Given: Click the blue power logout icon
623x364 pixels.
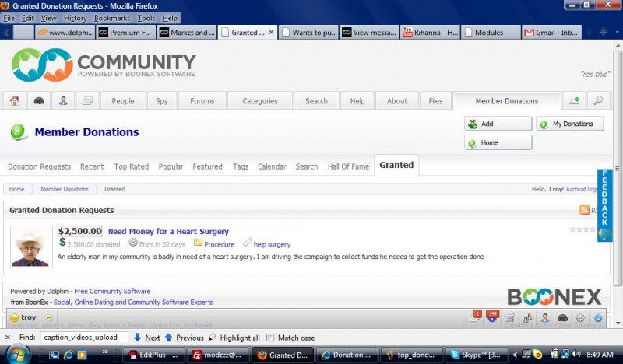Looking at the screenshot, I should point(598,318).
